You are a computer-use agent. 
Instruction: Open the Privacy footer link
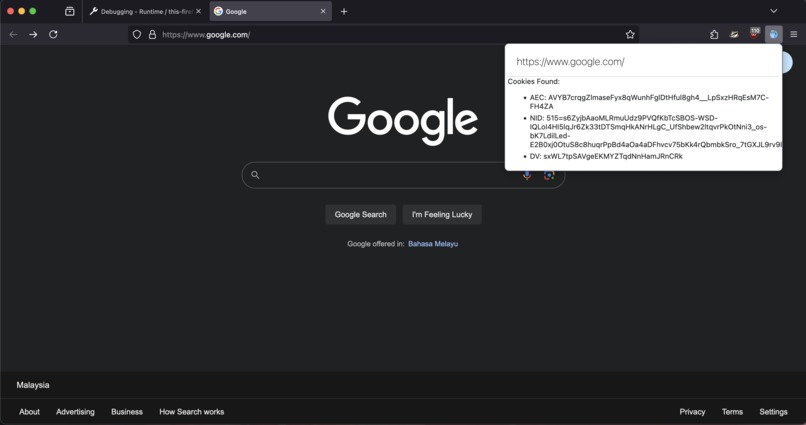pos(692,412)
